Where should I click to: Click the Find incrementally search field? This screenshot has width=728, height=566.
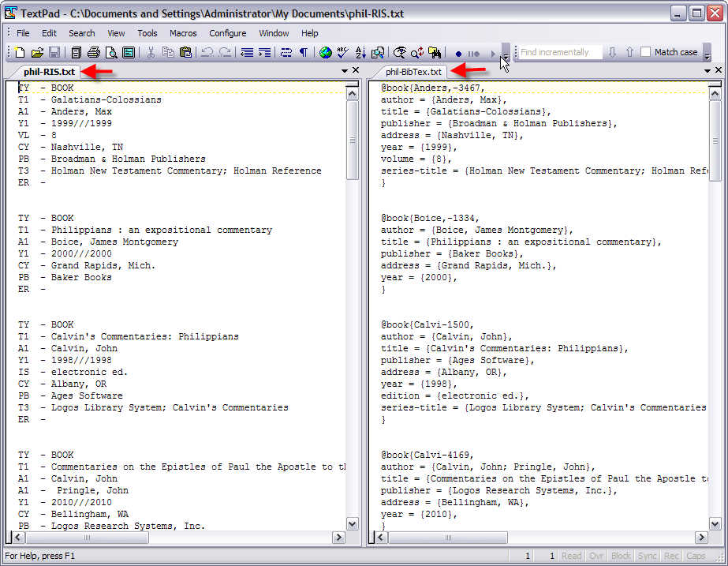560,52
